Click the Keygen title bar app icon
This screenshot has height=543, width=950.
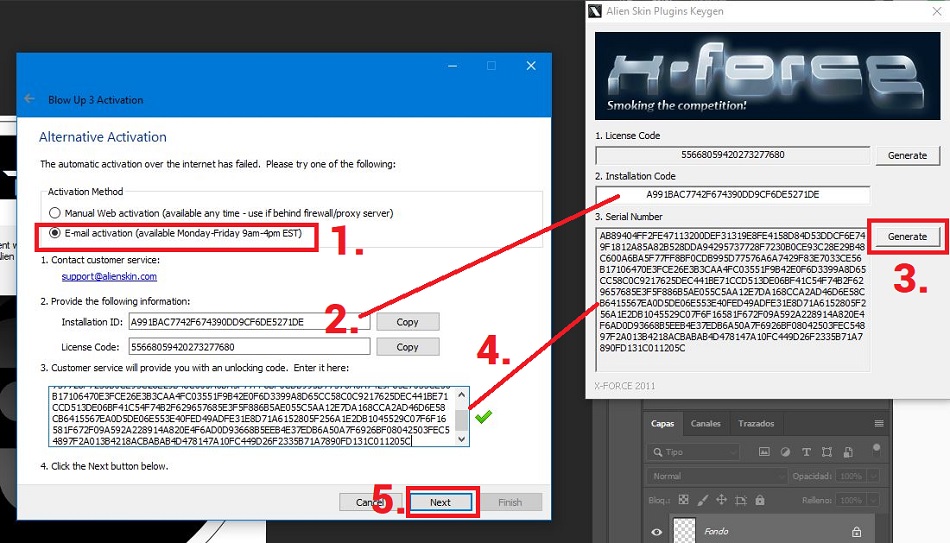595,11
